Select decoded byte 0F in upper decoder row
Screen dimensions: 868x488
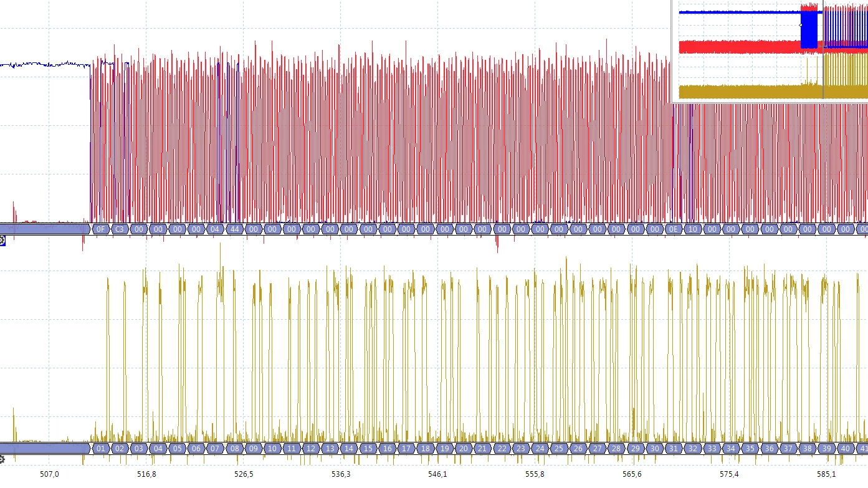[x=101, y=229]
